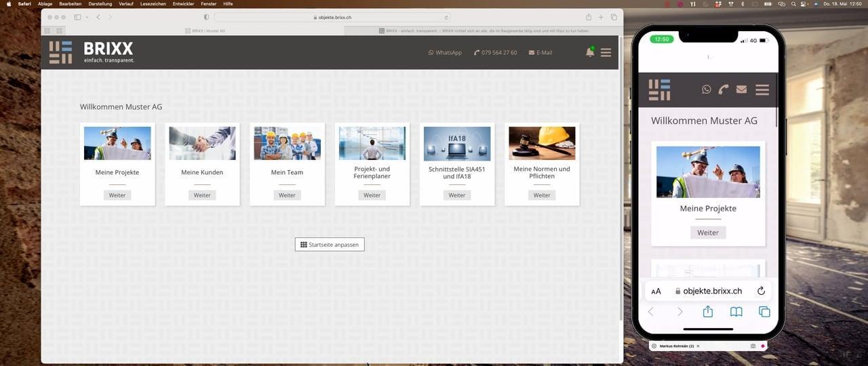The image size is (868, 366).
Task: Go forward with Safari forward arrow
Action: coord(111,17)
